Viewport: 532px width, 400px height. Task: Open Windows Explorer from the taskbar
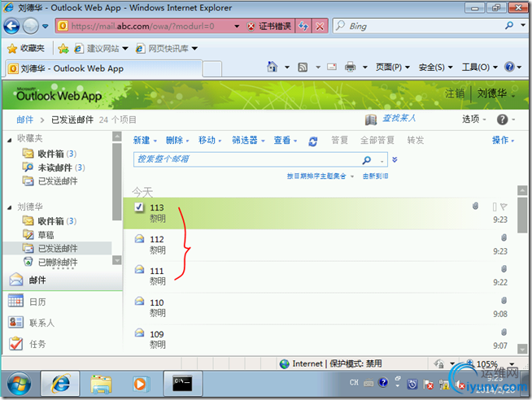[x=101, y=384]
